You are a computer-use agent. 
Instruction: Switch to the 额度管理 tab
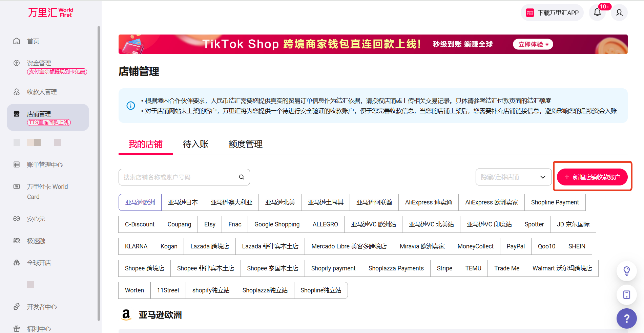tap(245, 144)
